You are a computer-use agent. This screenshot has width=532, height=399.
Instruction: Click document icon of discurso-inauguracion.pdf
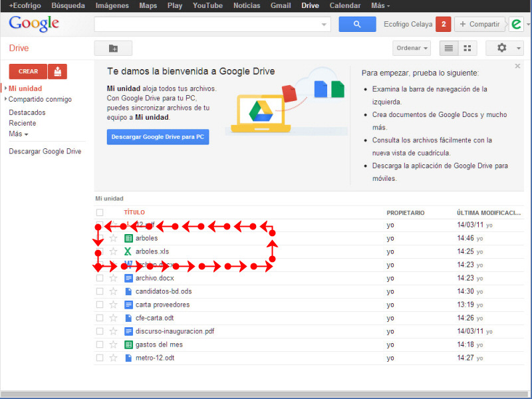[128, 331]
